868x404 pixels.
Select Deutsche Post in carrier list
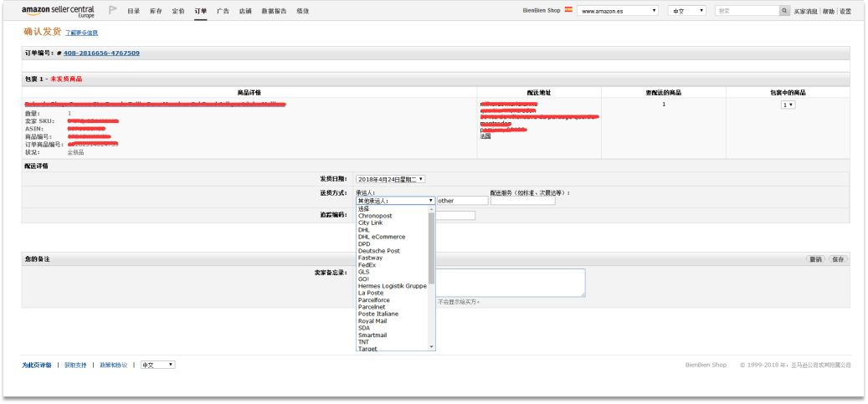pyautogui.click(x=379, y=251)
